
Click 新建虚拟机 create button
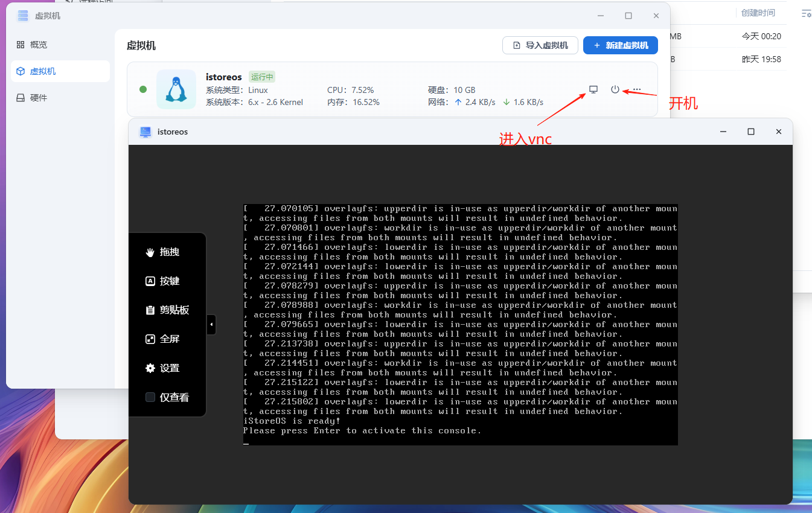pyautogui.click(x=620, y=45)
